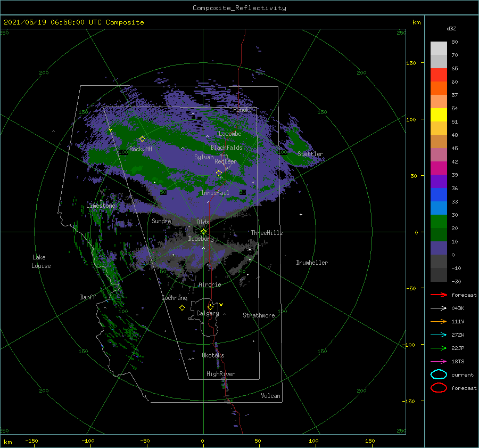Click the green 22JP arrow legend icon

pos(439,348)
